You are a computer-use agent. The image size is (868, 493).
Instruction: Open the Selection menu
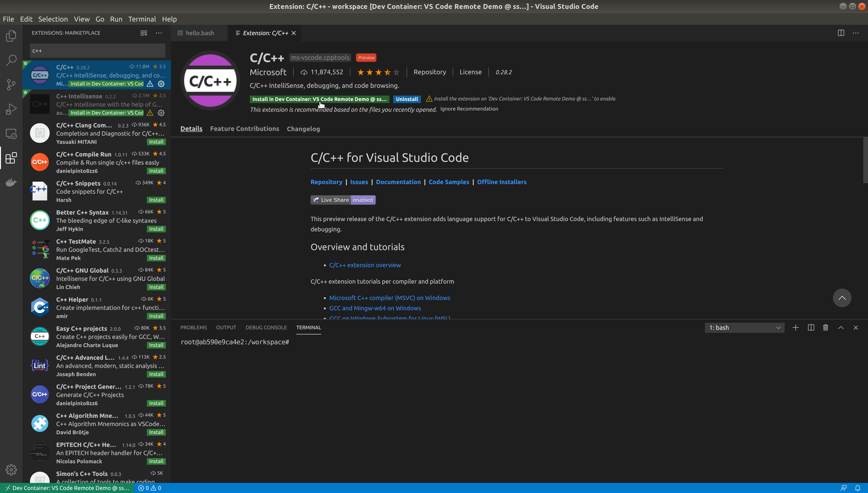tap(53, 19)
